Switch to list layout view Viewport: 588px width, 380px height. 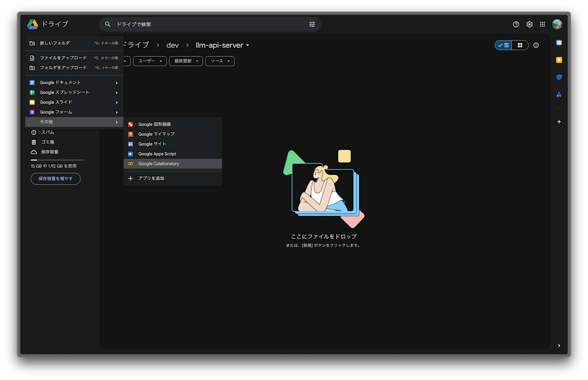pos(503,45)
